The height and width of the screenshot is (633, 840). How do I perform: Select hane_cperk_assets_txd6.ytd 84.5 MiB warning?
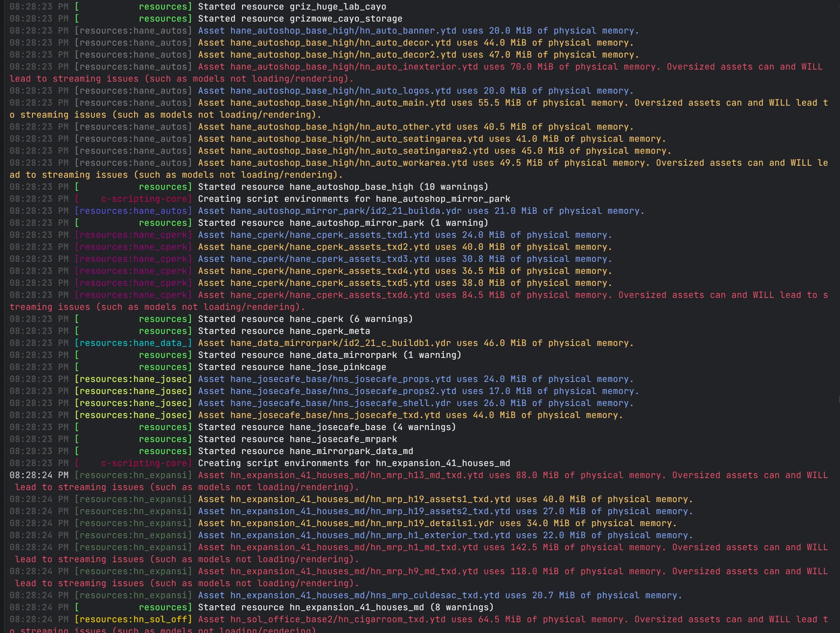point(419,301)
